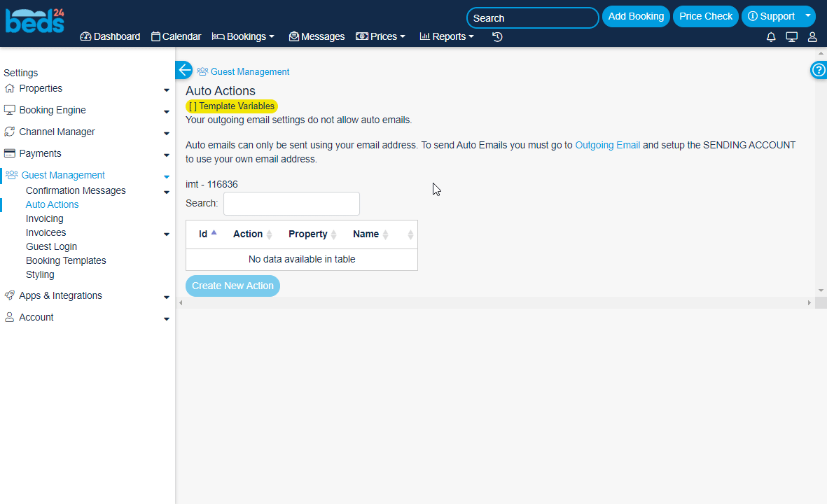The height and width of the screenshot is (504, 827).
Task: Expand Account in sidebar
Action: click(x=167, y=319)
